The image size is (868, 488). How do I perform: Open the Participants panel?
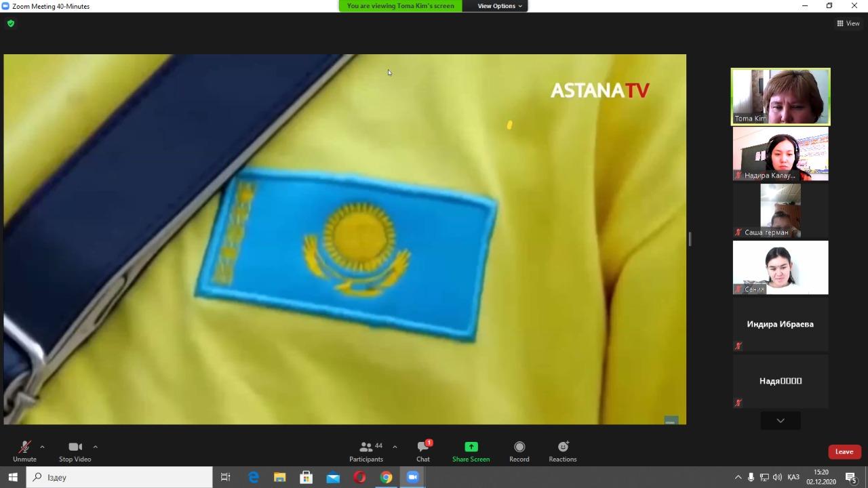(366, 451)
